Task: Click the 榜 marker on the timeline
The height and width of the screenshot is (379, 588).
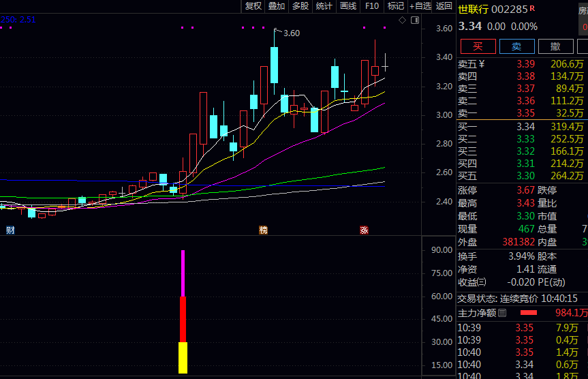Action: click(263, 230)
